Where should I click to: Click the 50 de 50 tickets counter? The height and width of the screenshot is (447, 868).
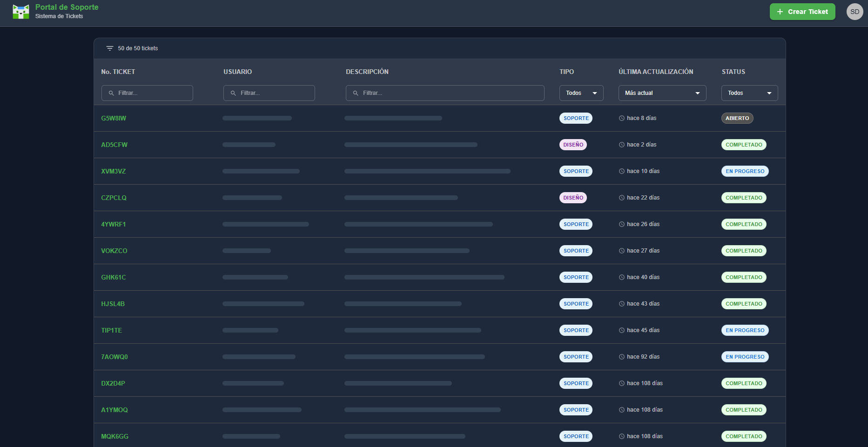138,48
